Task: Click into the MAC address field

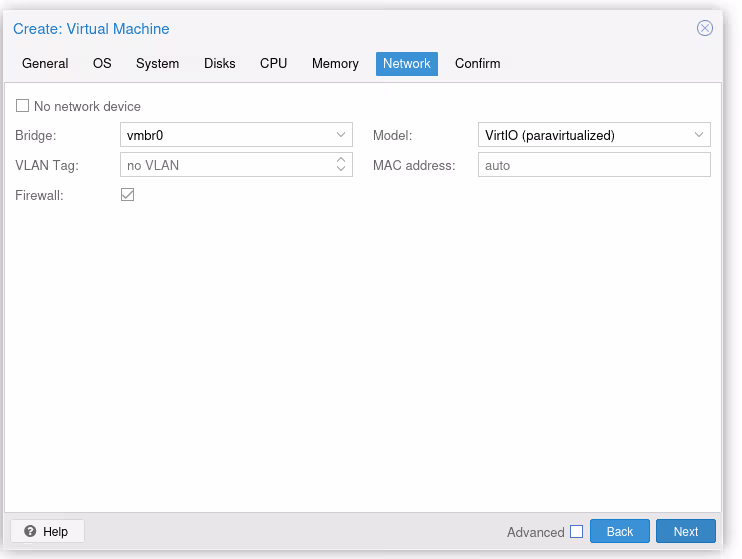Action: click(x=594, y=165)
